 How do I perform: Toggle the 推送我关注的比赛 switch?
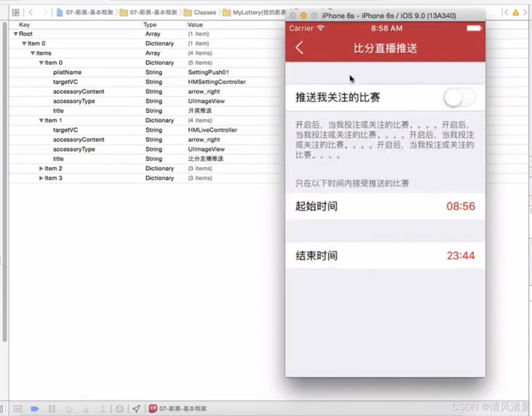point(459,97)
